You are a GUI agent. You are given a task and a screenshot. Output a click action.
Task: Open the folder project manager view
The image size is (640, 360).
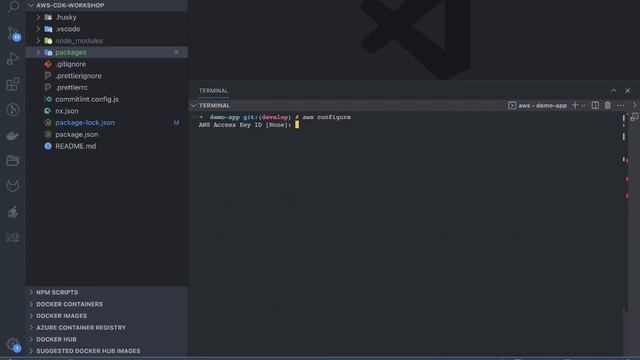tap(13, 161)
